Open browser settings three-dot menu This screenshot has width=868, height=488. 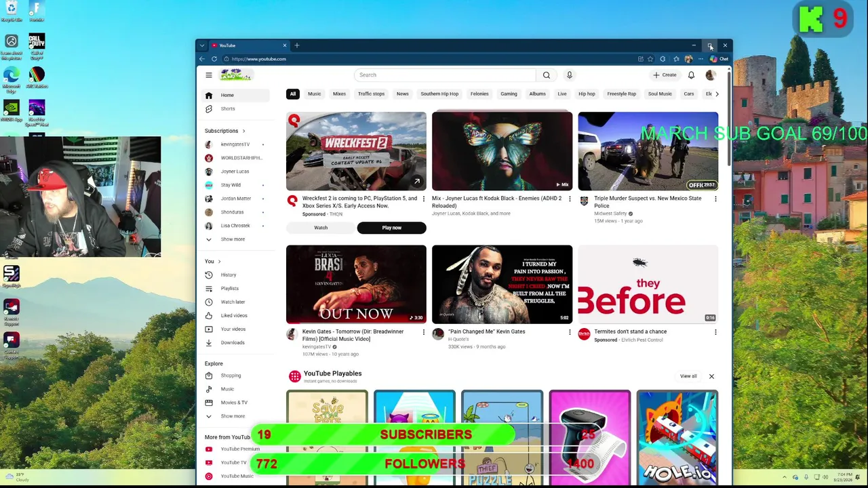click(x=701, y=59)
